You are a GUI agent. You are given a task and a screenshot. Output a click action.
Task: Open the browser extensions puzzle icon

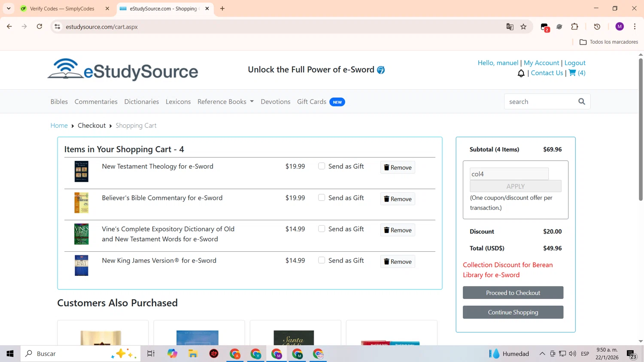(574, 27)
